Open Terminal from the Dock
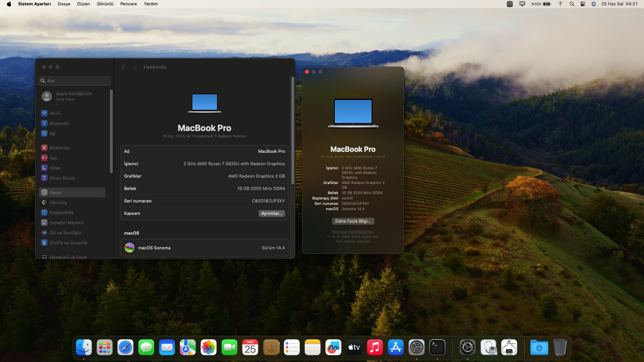The image size is (644, 362). point(437,348)
